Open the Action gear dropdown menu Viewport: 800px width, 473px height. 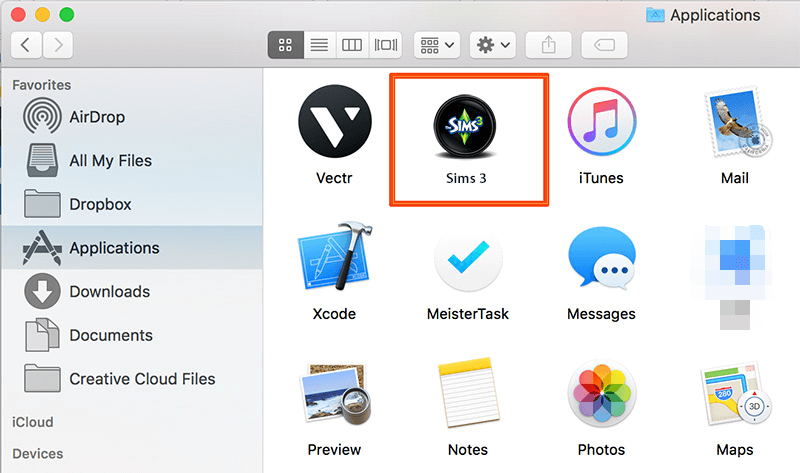coord(492,45)
